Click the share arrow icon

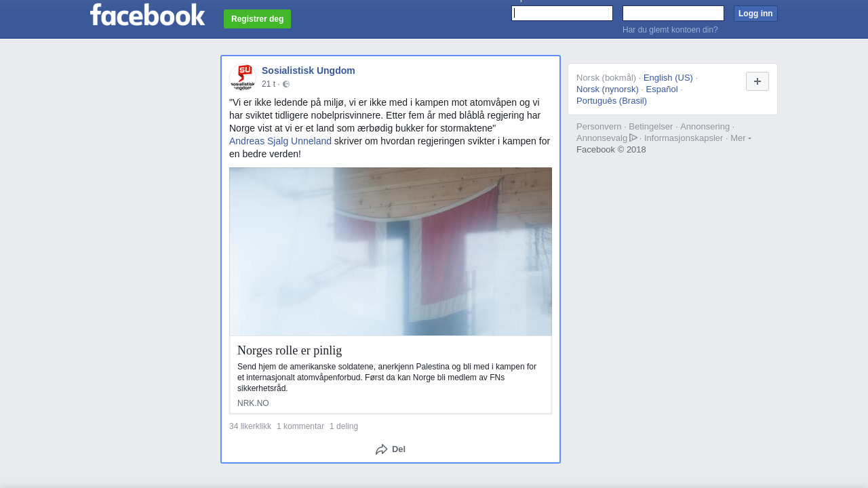tap(382, 449)
